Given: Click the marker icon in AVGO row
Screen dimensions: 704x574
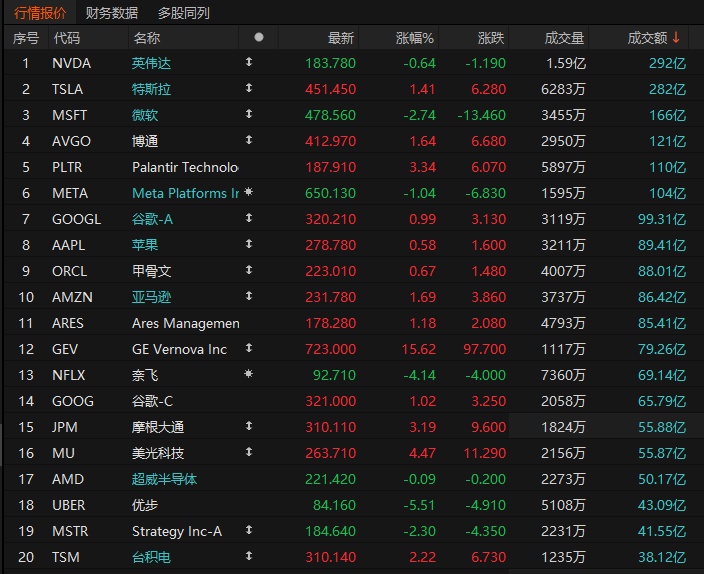Looking at the screenshot, I should coord(249,140).
